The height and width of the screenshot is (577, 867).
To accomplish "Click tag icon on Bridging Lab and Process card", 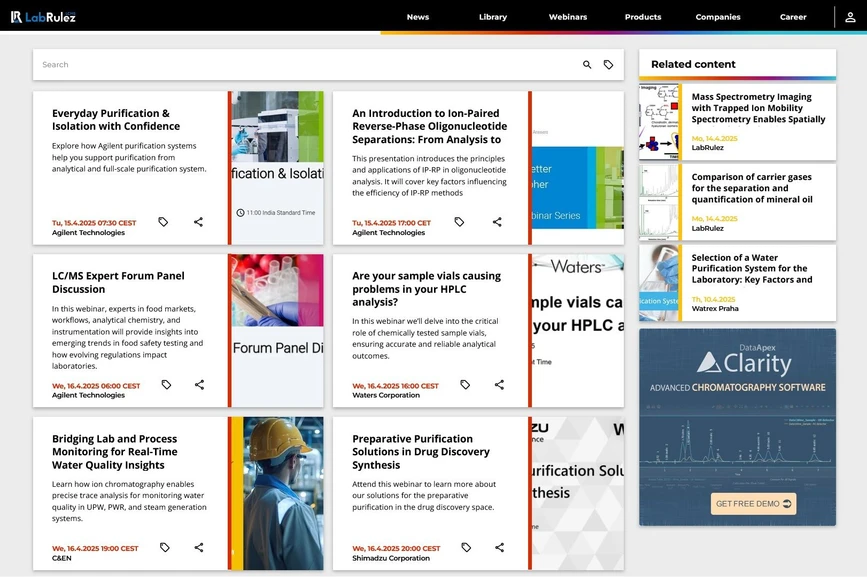I will [165, 547].
